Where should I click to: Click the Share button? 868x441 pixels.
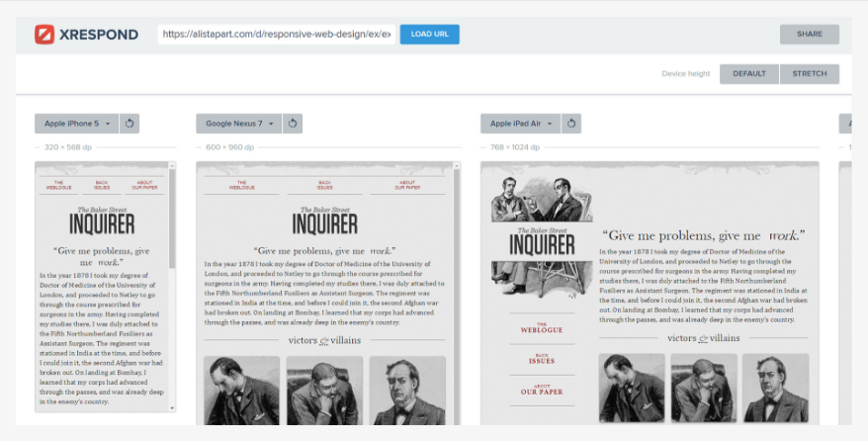tap(809, 35)
